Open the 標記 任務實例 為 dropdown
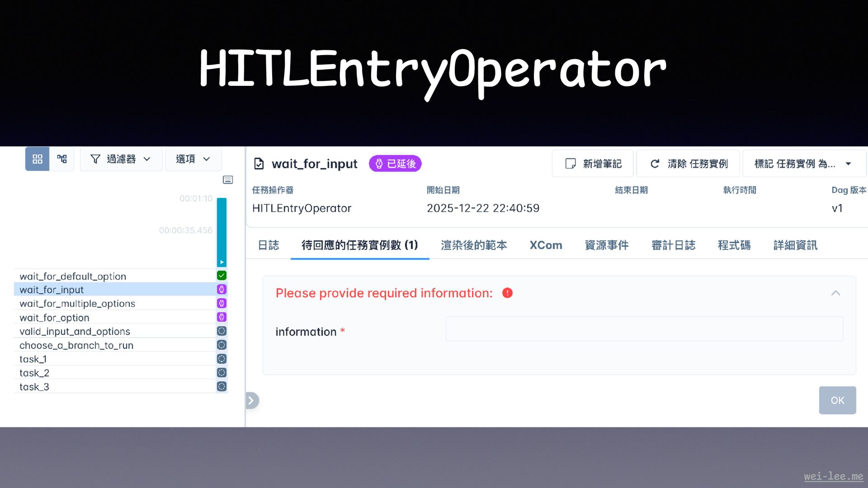 803,164
